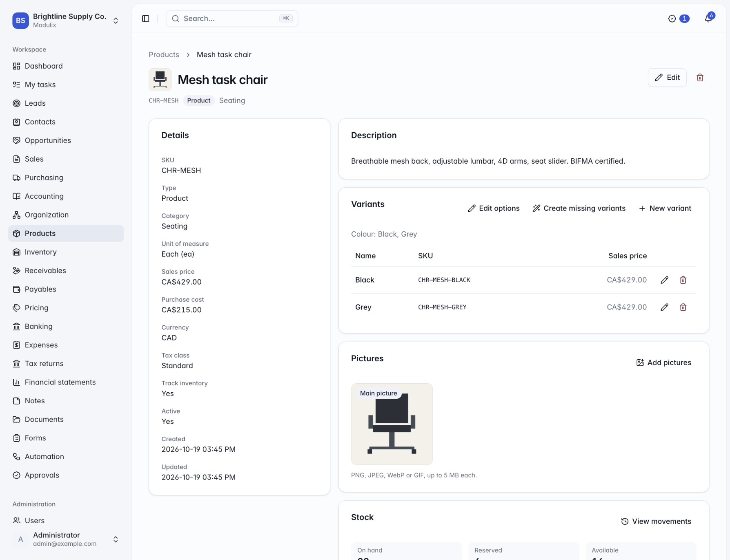Viewport: 730px width, 560px height.
Task: Delete the Grey variant
Action: [x=683, y=307]
